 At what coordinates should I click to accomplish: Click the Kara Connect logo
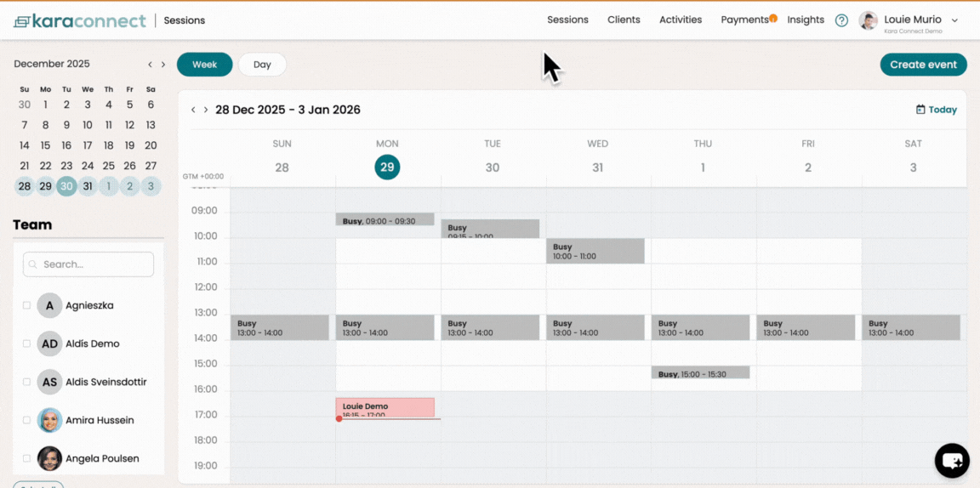click(x=80, y=20)
